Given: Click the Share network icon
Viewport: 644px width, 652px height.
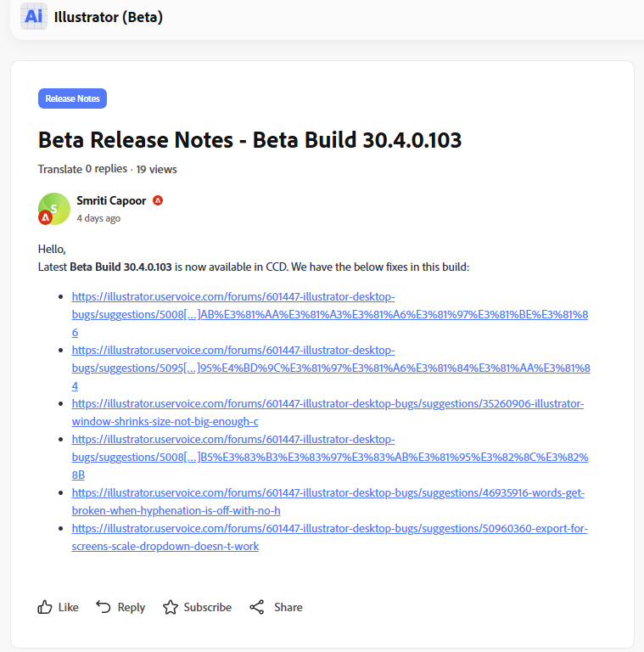Looking at the screenshot, I should point(257,607).
